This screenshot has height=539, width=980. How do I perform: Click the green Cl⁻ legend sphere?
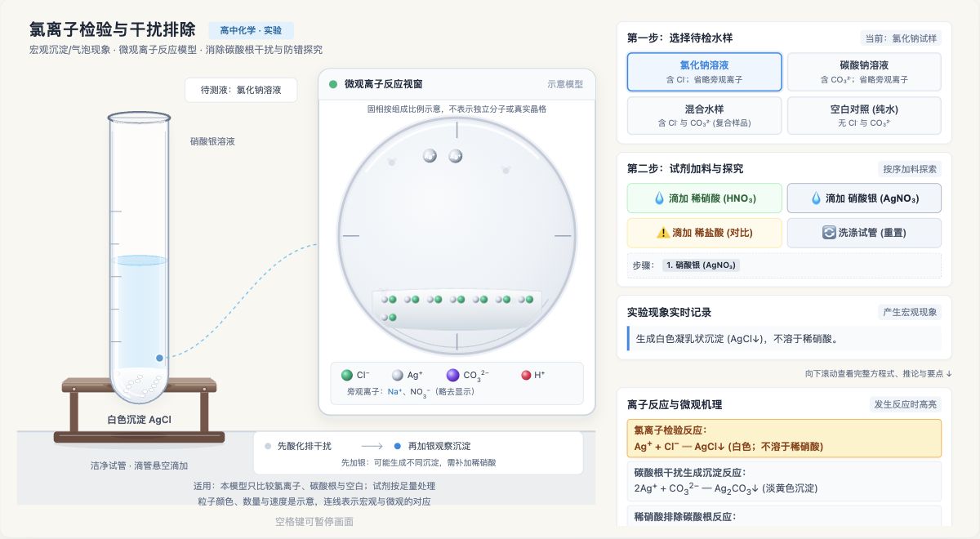pos(347,375)
